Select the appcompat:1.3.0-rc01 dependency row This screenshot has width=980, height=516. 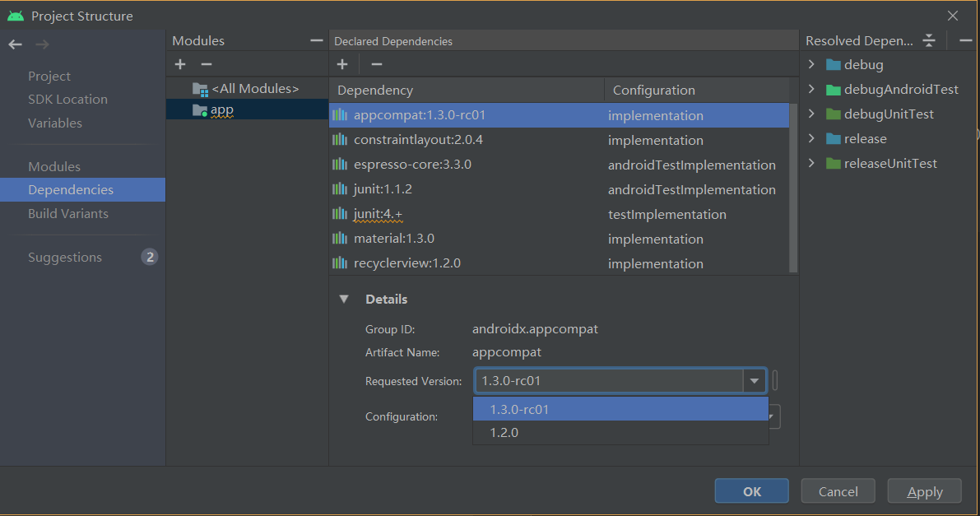click(560, 115)
